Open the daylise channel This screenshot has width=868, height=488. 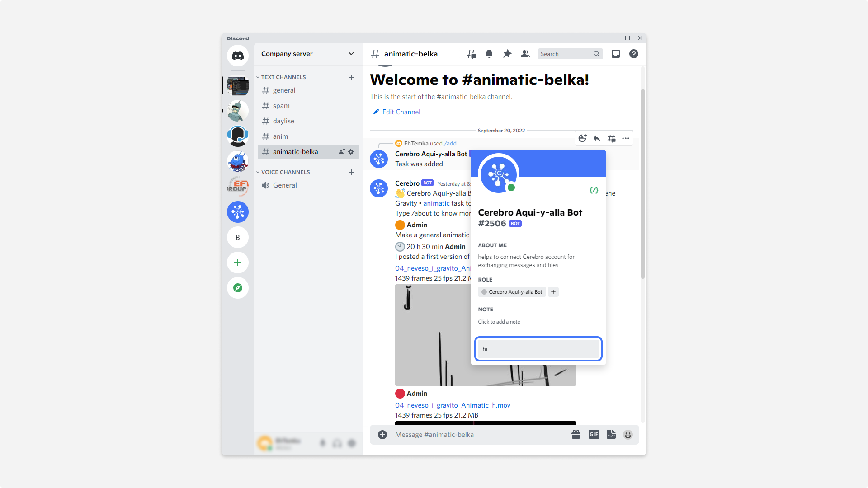point(308,121)
